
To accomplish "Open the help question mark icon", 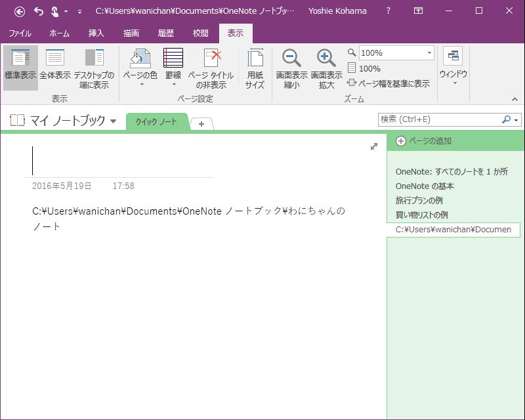I will 388,10.
